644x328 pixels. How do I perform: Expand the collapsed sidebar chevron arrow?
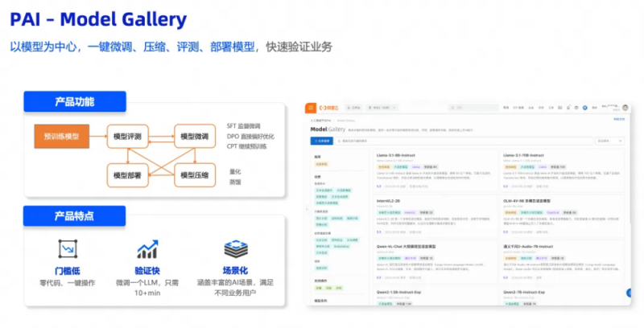(x=307, y=209)
